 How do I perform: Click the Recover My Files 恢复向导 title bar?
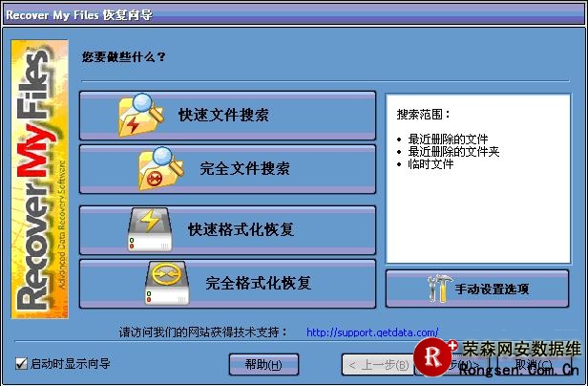294,15
